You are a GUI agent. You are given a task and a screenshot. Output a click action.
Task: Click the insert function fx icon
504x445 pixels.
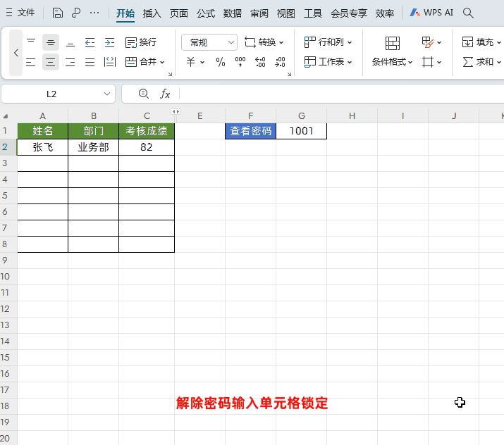165,94
